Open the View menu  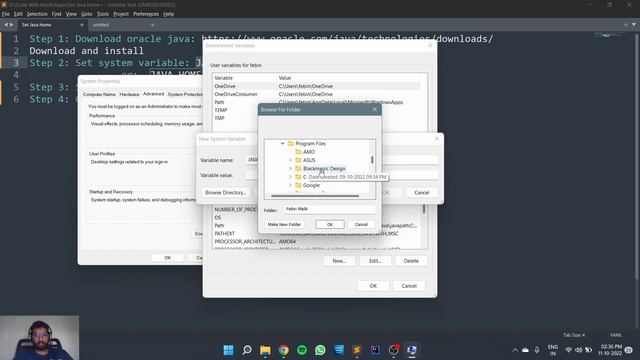(x=71, y=14)
